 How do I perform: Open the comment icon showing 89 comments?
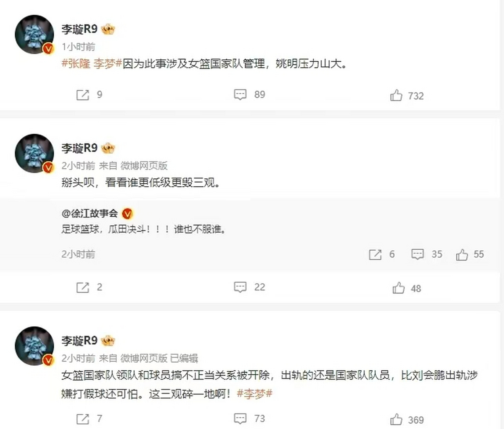[x=240, y=95]
